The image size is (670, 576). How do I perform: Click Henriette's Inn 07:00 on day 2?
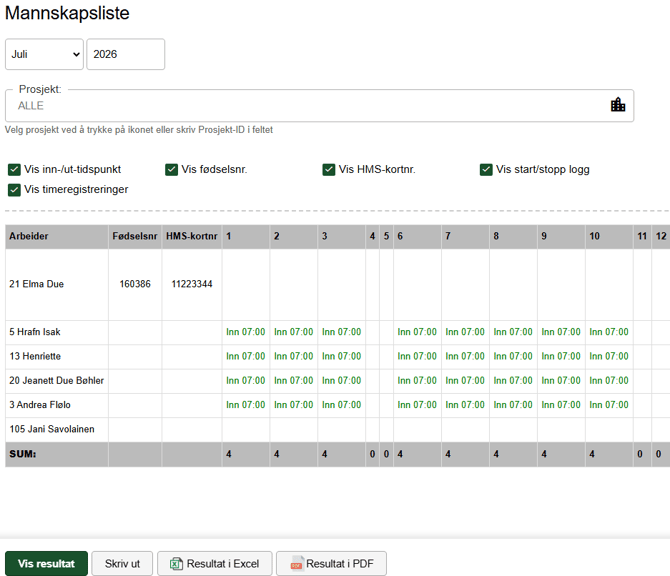click(294, 356)
